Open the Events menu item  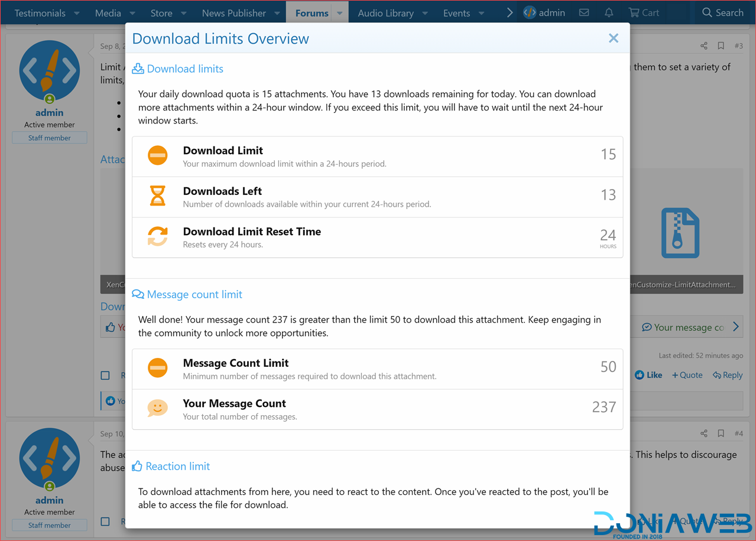[456, 13]
